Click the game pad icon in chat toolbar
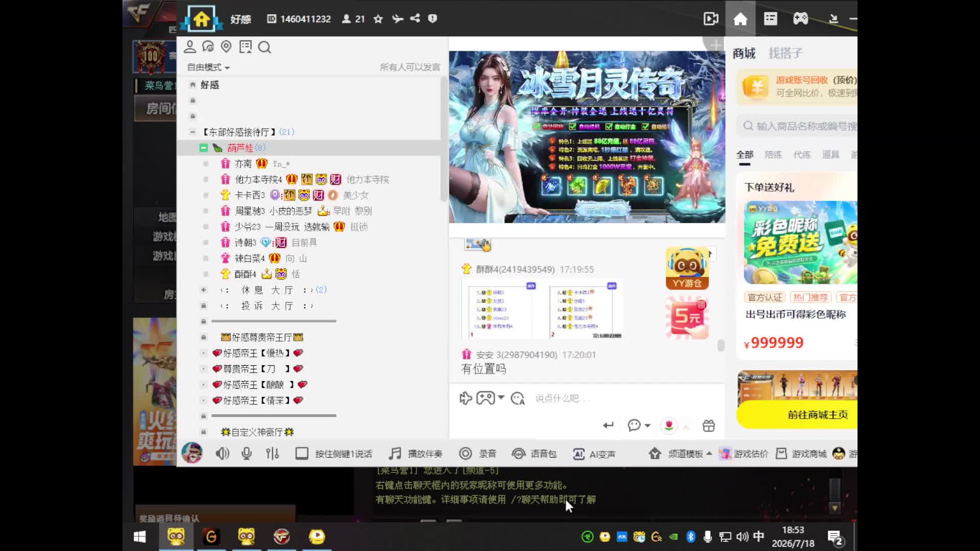 [x=485, y=397]
